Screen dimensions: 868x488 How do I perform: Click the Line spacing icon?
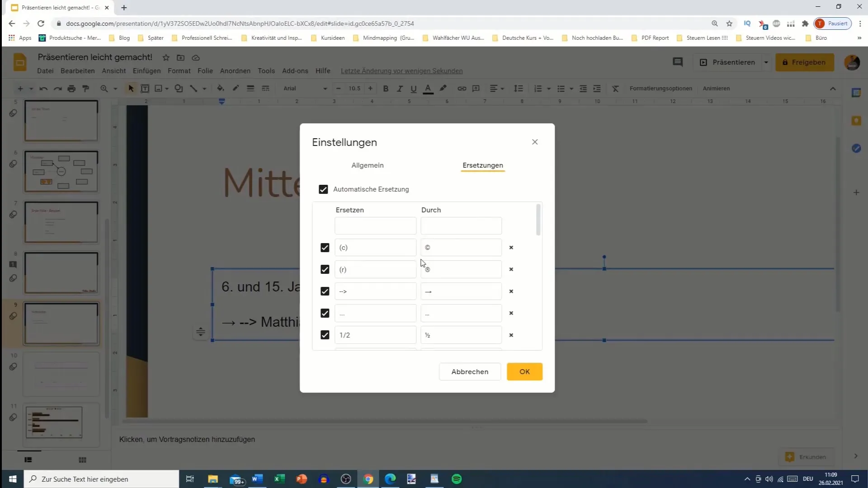pyautogui.click(x=519, y=89)
